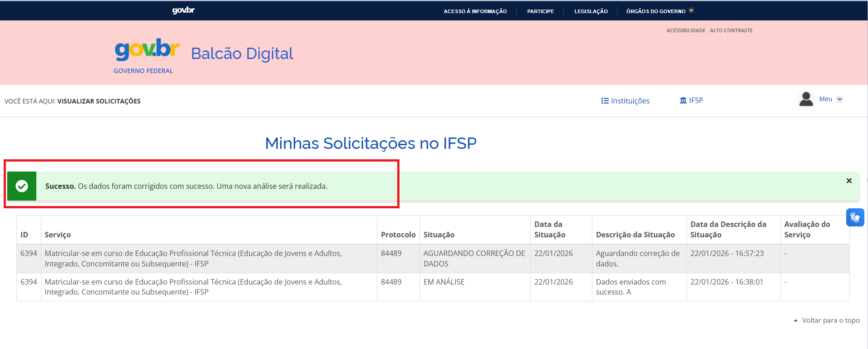Open the Instituições list link
Screen dimensions: 868x349
pos(625,101)
